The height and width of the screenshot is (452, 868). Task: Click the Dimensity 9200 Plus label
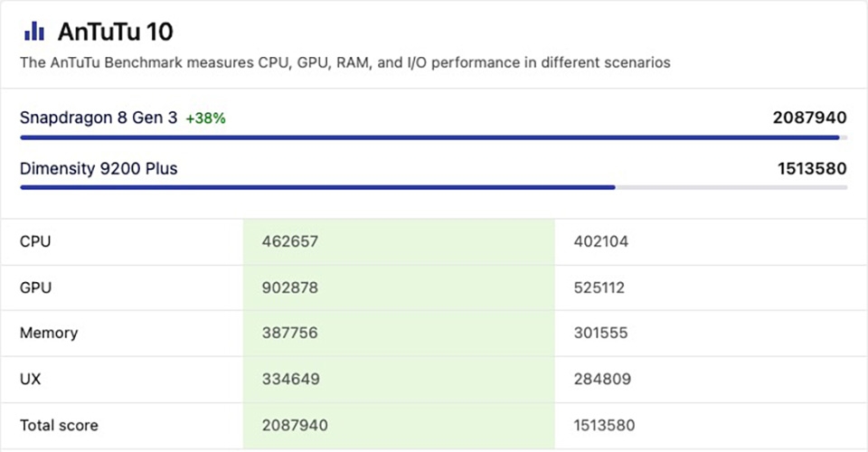point(99,169)
